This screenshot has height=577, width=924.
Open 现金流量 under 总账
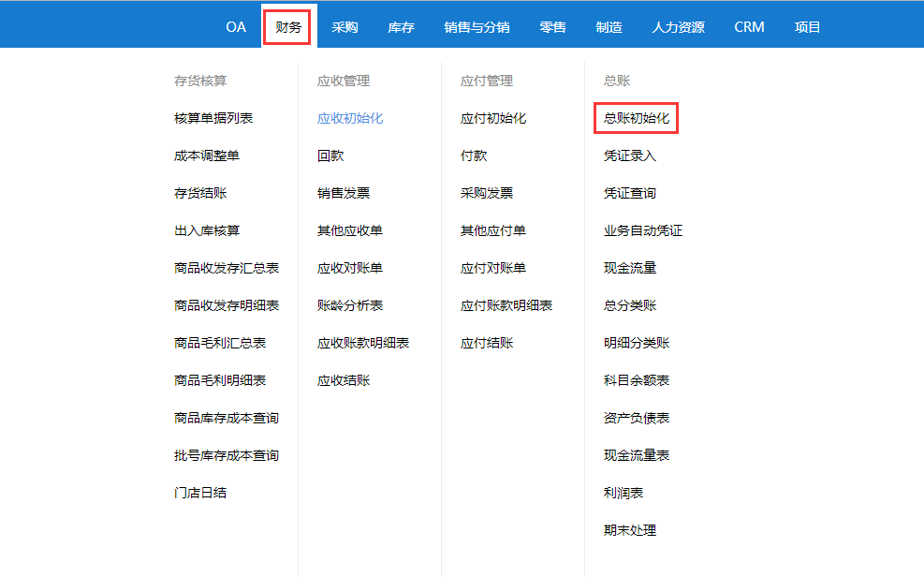[630, 268]
